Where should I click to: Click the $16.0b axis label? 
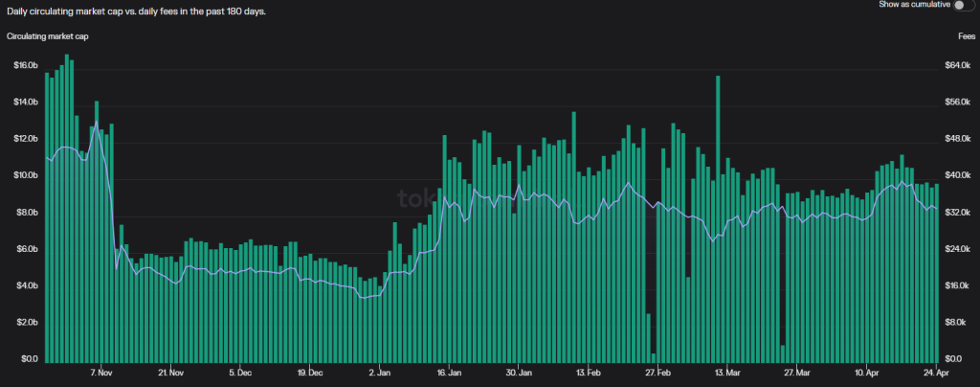(x=25, y=66)
